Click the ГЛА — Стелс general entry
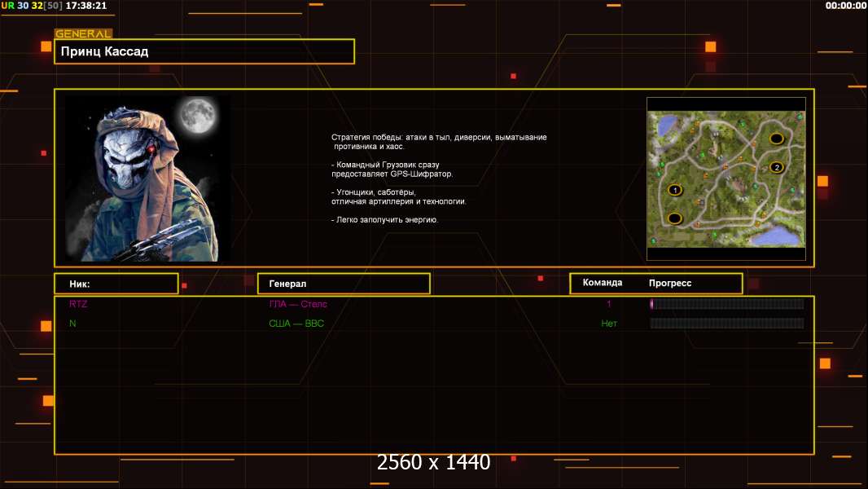The height and width of the screenshot is (489, 868). pyautogui.click(x=298, y=304)
